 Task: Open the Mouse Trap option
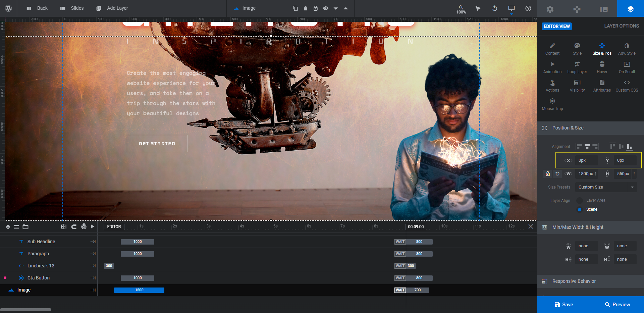(x=552, y=104)
